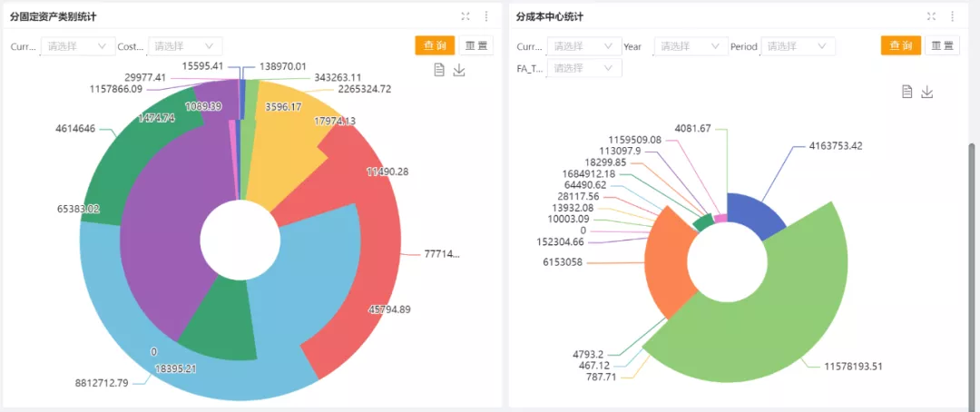Image resolution: width=980 pixels, height=412 pixels.
Task: Click the orange 查询 button in 分固定资产类别统计
Action: [435, 46]
